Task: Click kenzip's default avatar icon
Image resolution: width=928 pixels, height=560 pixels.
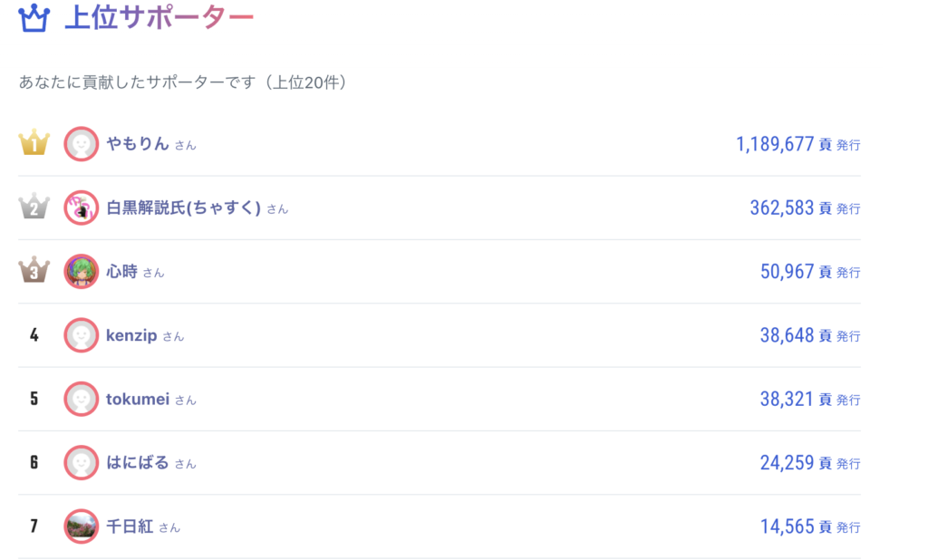Action: coord(81,335)
